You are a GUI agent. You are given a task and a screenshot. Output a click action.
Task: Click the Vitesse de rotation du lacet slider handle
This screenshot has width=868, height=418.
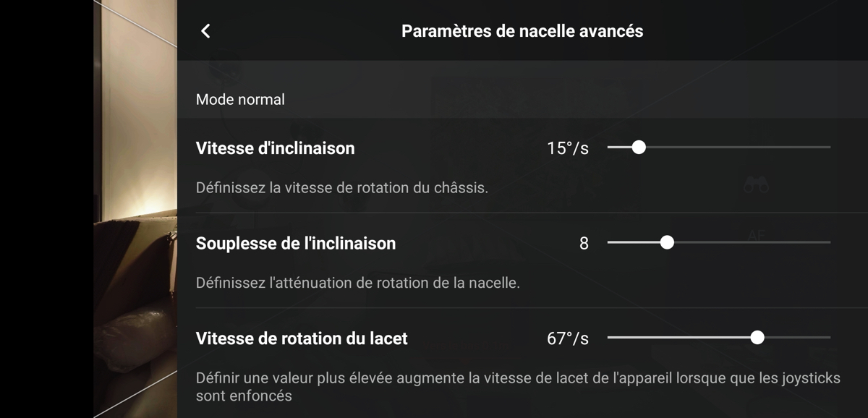point(757,338)
